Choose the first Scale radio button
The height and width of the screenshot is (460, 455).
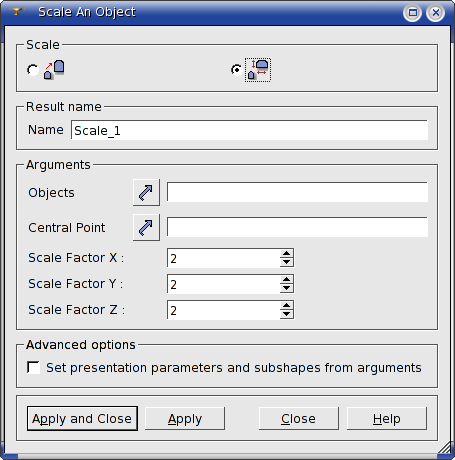[33, 70]
